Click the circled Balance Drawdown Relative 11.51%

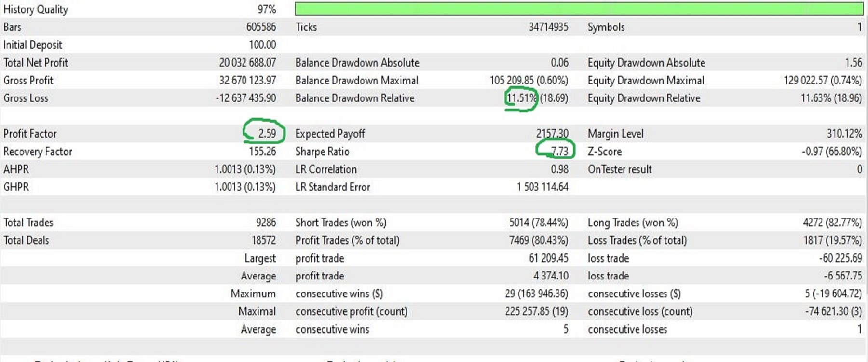[521, 98]
